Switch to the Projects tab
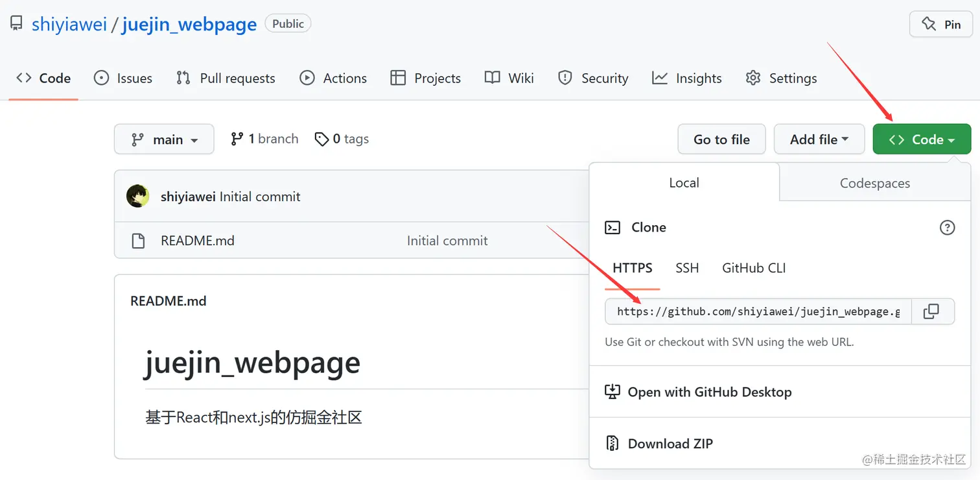Screen dimensions: 980x480 tap(425, 78)
